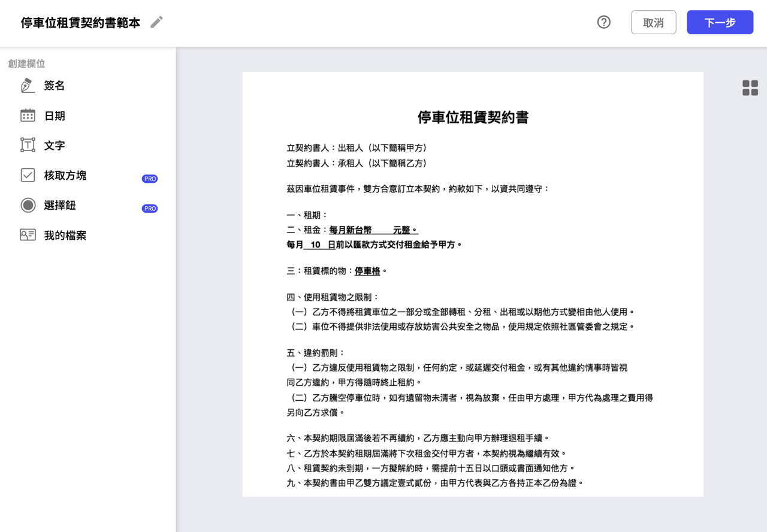Click the clause starting 八、租賃契約未到期
Image resolution: width=767 pixels, height=532 pixels.
[431, 468]
